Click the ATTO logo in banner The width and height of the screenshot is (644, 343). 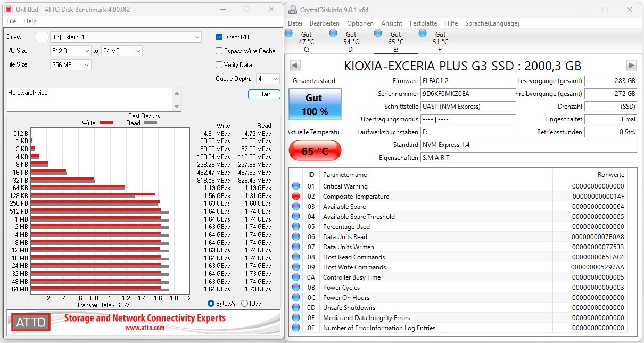pos(32,322)
